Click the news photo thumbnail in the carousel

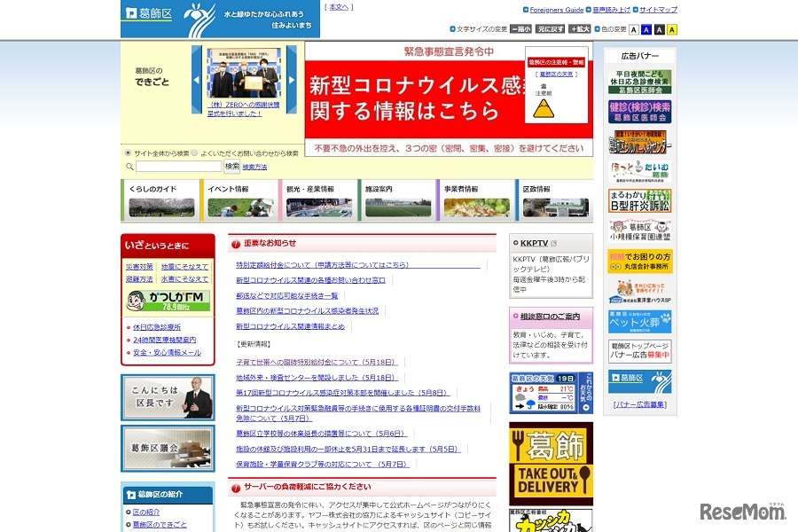tap(244, 73)
